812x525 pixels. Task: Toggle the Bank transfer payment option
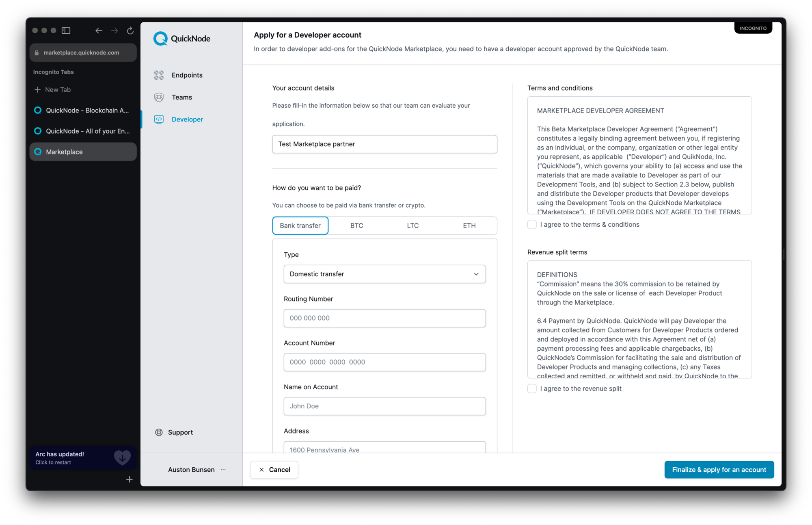300,225
